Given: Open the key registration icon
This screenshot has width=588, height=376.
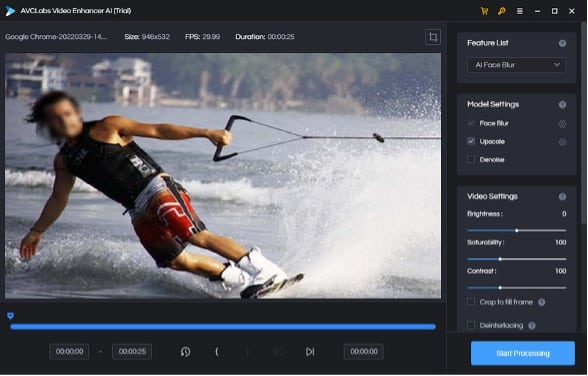Looking at the screenshot, I should coord(502,11).
